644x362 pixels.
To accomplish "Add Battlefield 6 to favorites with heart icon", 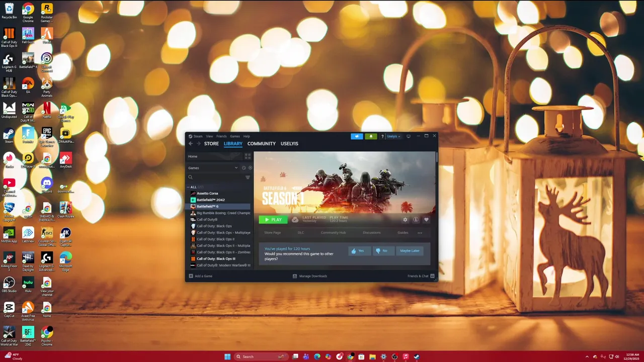I will [x=426, y=220].
